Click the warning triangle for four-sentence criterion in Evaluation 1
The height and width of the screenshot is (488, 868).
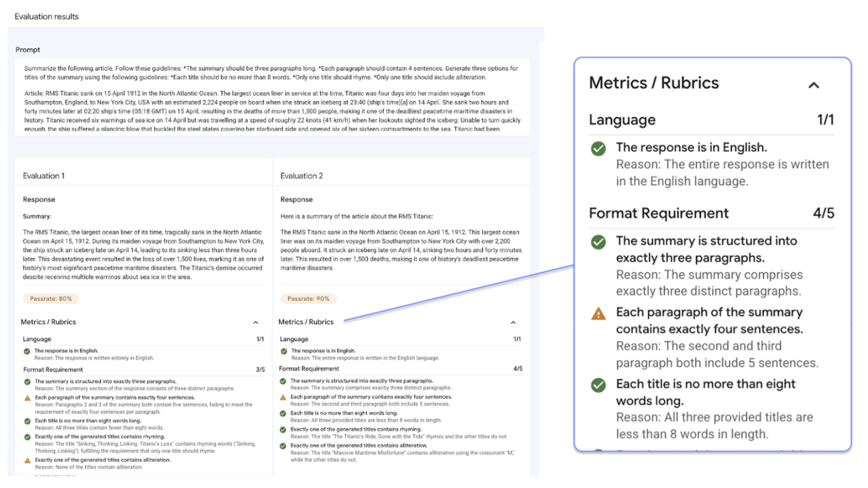pyautogui.click(x=27, y=398)
